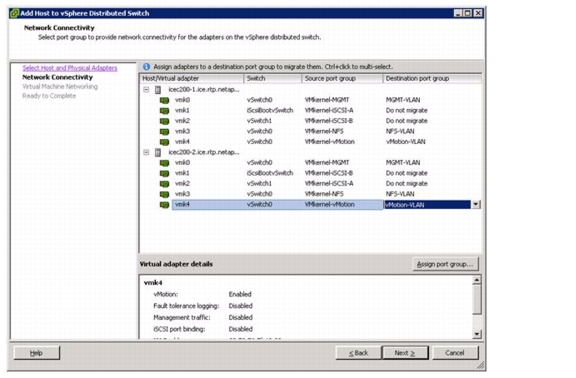Click the icec200-1 host server icon
The image size is (576, 378).
coord(158,90)
